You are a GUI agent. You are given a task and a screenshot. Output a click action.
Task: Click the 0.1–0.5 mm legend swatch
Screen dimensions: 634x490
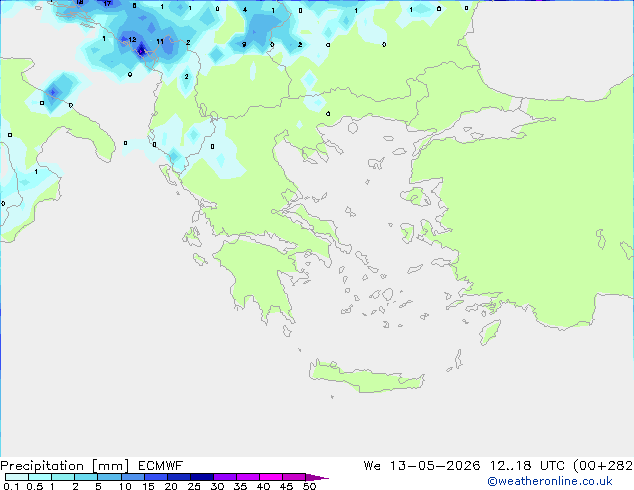pos(17,477)
